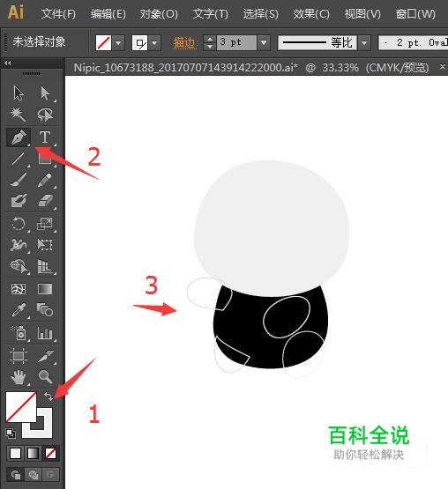Viewport: 448px width, 489px height.
Task: Expand the stroke weight dropdown
Action: [x=264, y=42]
